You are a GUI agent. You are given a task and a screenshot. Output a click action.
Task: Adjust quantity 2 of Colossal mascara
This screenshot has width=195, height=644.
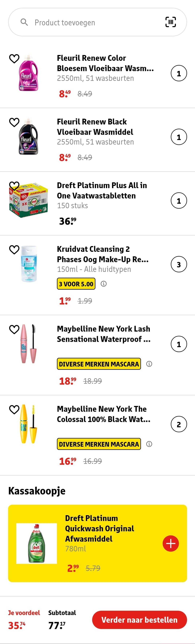(179, 424)
